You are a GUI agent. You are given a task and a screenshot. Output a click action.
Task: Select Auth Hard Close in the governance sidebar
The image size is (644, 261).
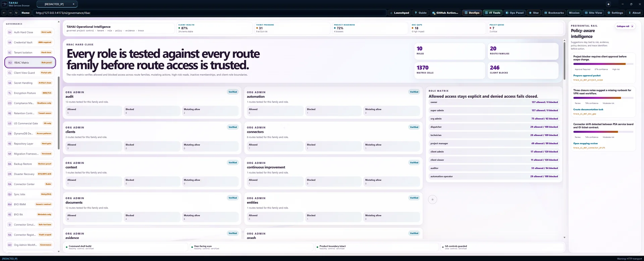coord(30,32)
